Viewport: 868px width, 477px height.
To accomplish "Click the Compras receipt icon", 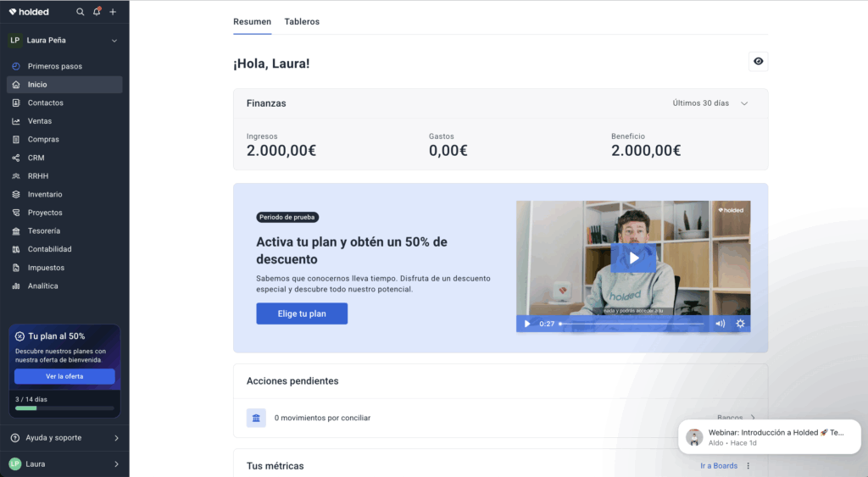I will (16, 140).
